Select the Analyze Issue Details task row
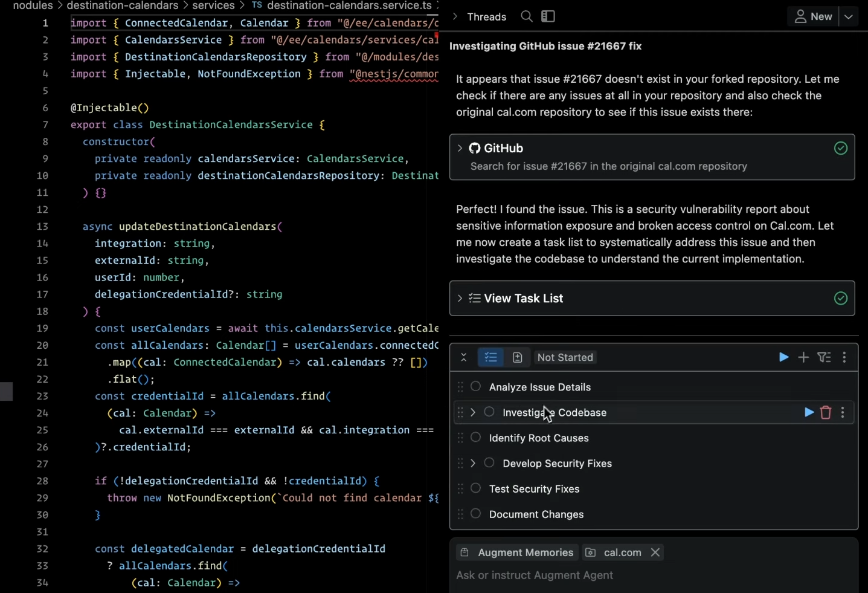 pos(654,387)
